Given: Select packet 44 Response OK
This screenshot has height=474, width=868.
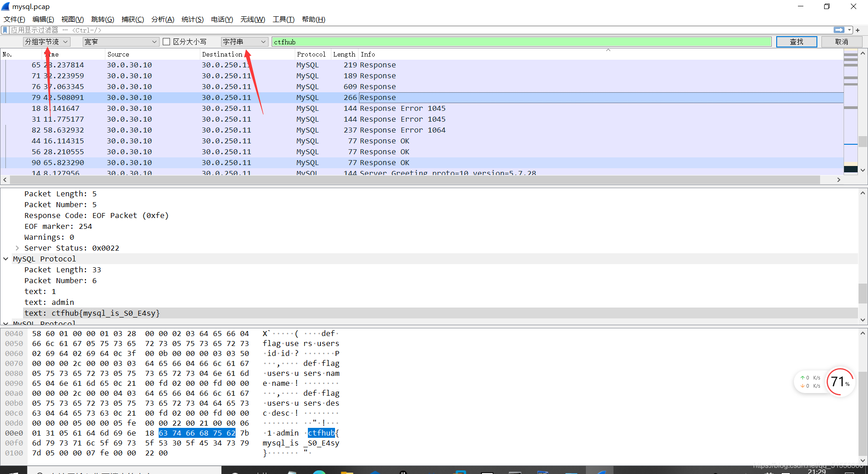Looking at the screenshot, I should [422, 141].
